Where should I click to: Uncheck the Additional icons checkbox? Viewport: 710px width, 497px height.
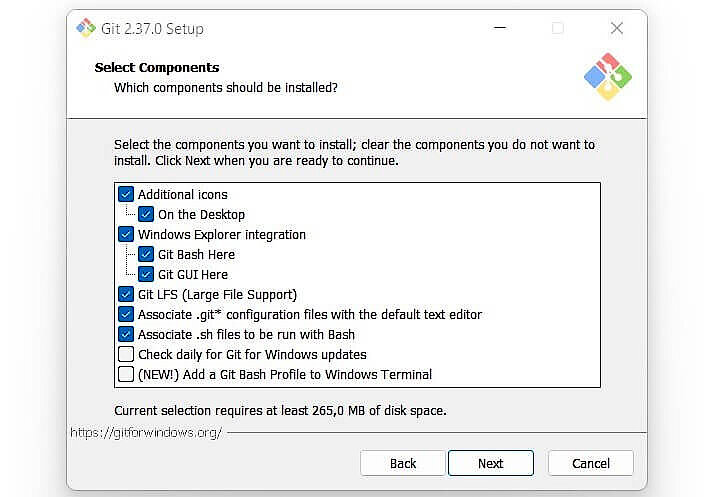tap(126, 194)
